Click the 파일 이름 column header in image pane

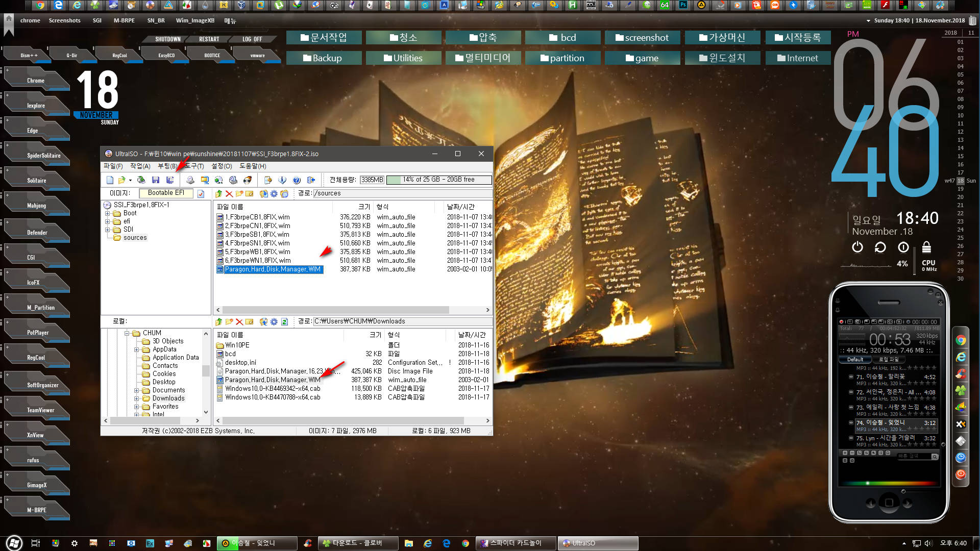pyautogui.click(x=273, y=207)
